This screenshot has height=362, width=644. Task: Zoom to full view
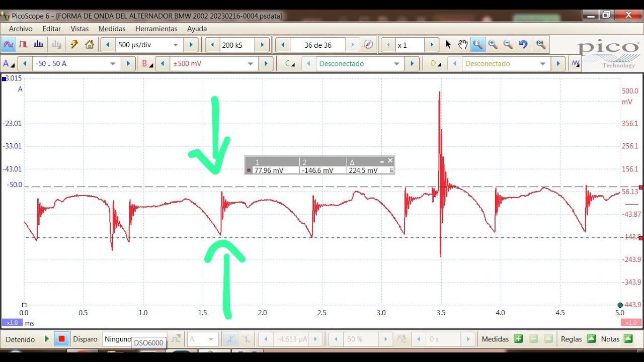click(541, 45)
